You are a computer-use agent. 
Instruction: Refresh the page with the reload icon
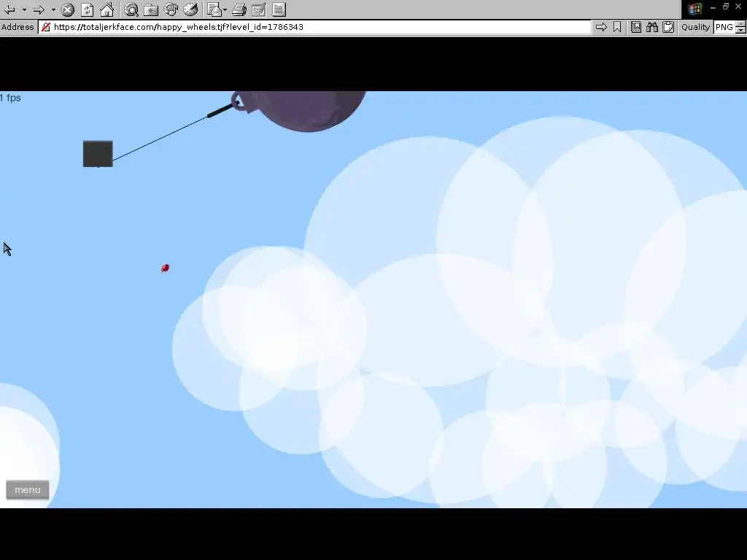pos(88,9)
